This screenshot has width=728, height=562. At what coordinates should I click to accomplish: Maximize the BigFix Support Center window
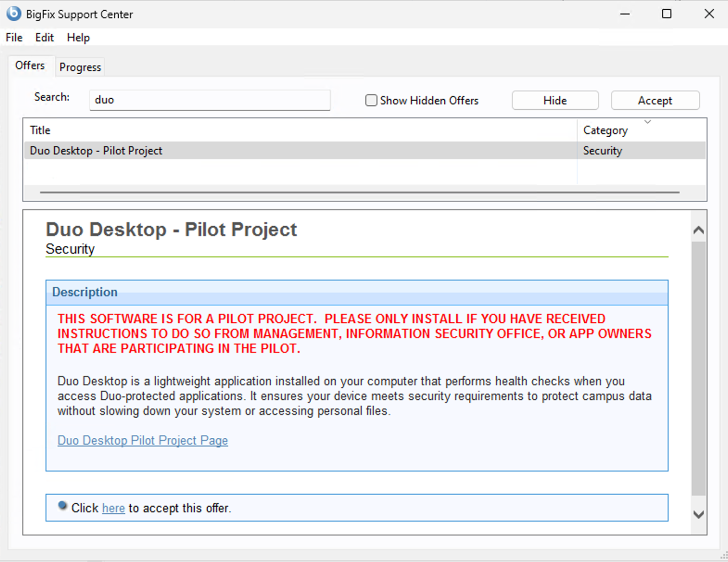click(x=667, y=14)
